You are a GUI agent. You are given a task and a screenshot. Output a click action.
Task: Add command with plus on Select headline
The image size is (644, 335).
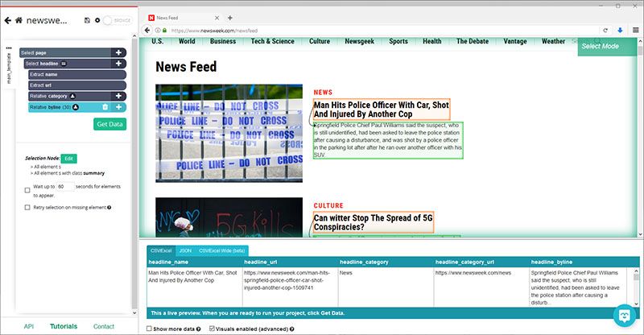click(x=118, y=64)
